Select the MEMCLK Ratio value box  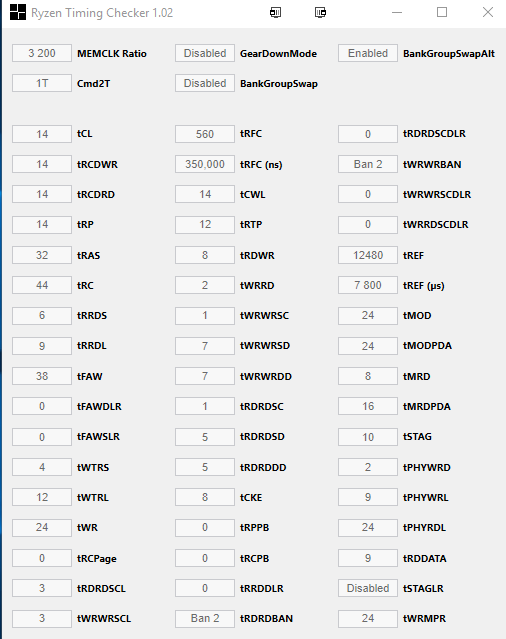pos(42,53)
